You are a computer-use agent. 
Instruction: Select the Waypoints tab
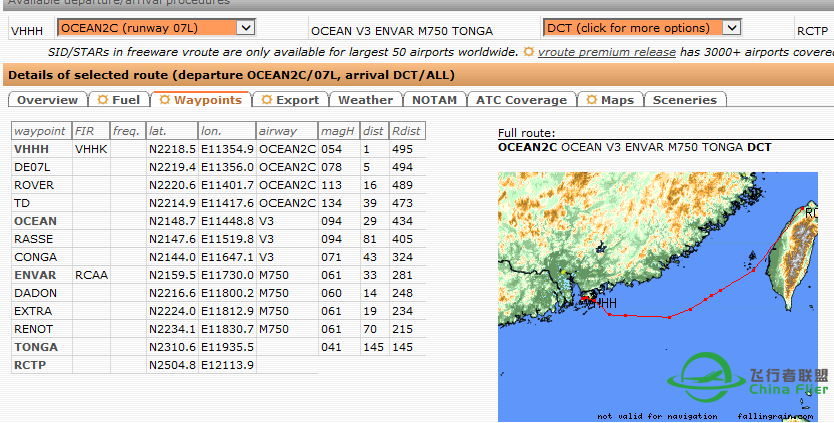(x=201, y=99)
